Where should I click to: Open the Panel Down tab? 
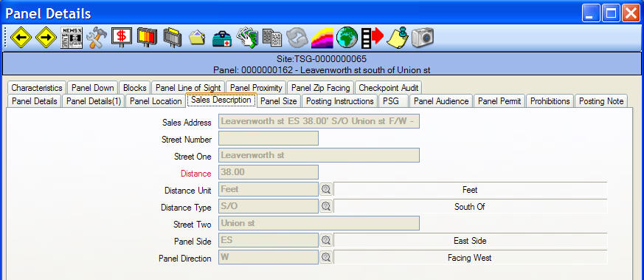93,88
